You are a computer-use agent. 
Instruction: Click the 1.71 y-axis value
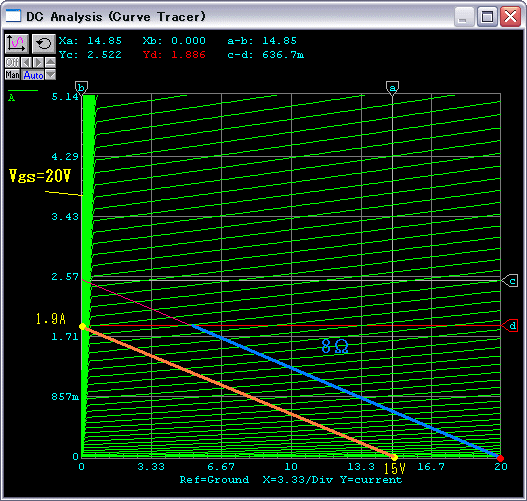65,336
